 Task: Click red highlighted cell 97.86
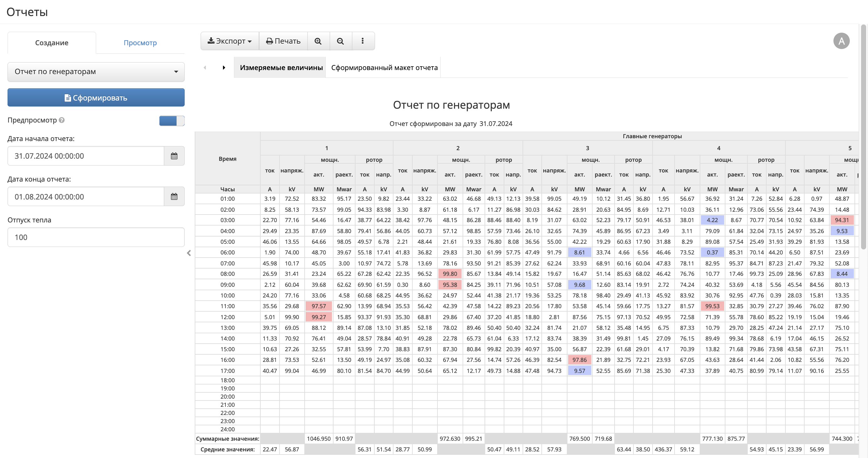click(580, 360)
